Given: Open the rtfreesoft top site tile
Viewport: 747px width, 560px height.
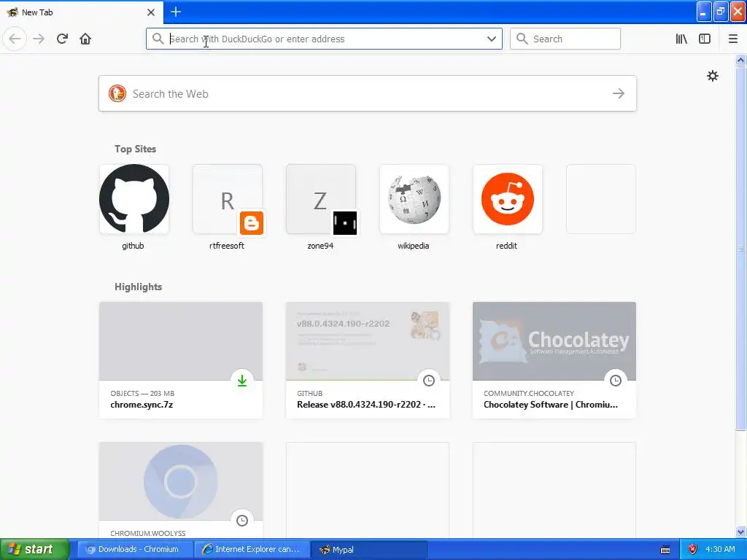Looking at the screenshot, I should (228, 199).
